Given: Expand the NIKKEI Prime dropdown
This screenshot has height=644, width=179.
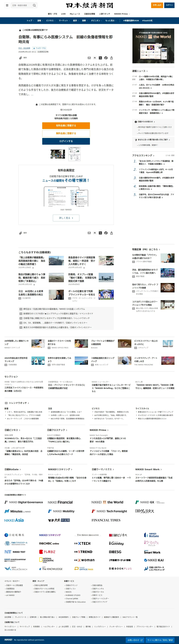Looking at the screenshot, I should (122, 14).
